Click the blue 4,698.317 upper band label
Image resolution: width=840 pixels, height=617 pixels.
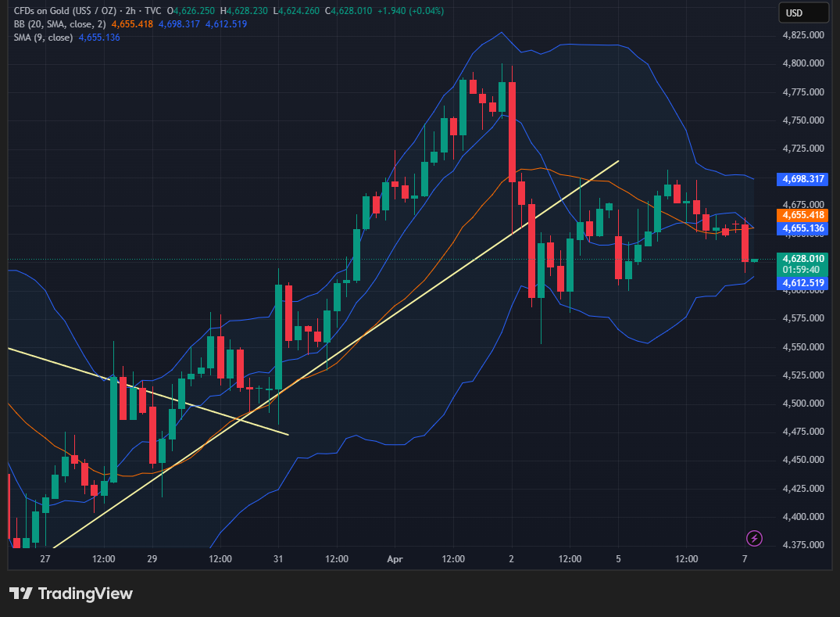(x=802, y=179)
